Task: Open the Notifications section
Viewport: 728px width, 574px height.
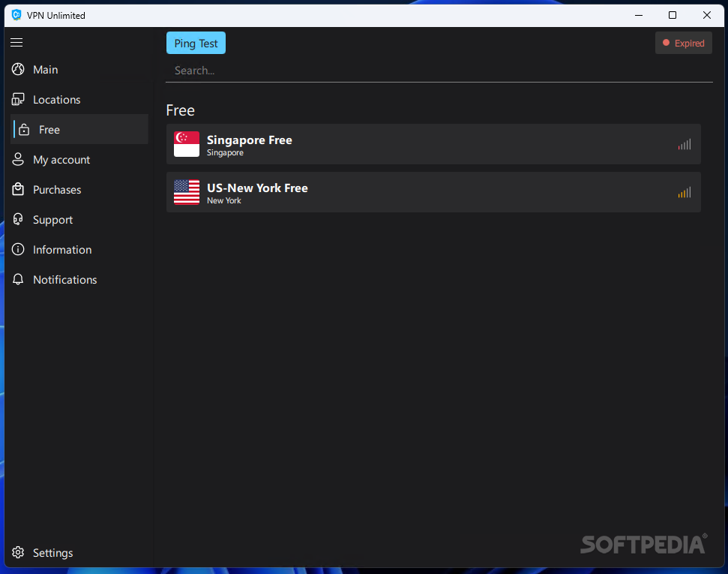Action: (x=79, y=279)
